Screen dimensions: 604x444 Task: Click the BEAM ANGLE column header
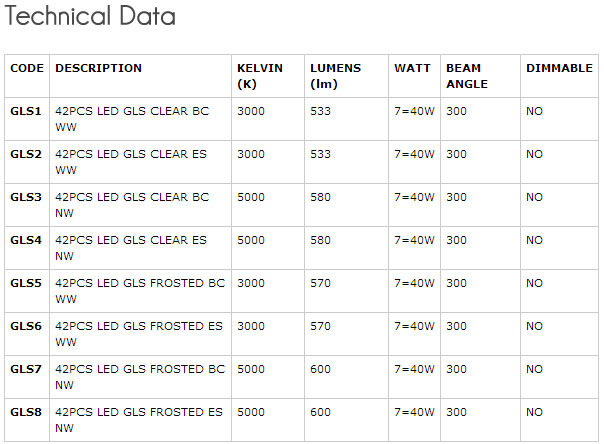coord(464,75)
